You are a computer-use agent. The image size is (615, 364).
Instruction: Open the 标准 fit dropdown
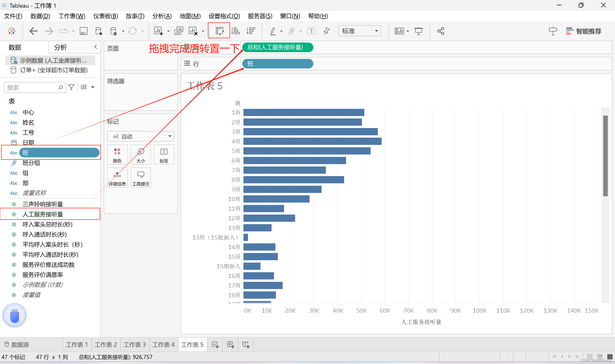point(376,31)
